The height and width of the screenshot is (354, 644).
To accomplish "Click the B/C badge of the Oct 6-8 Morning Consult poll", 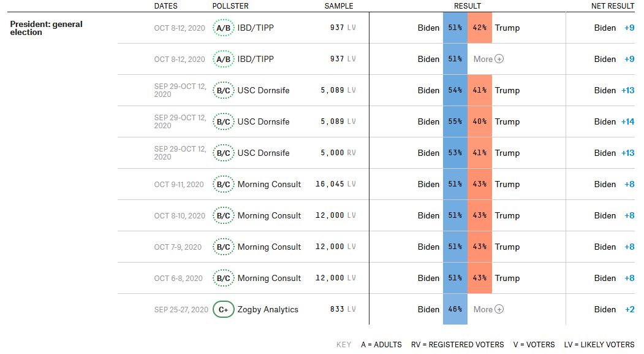I will 224,278.
